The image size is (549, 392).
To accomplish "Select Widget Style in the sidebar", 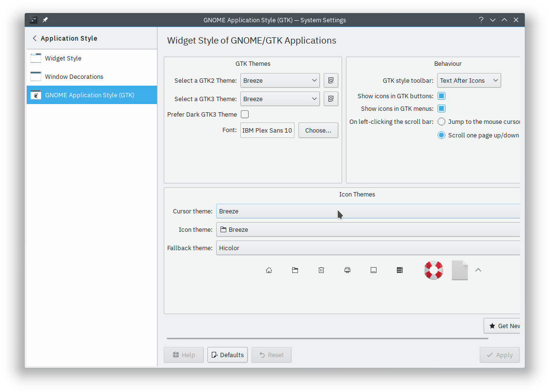I will click(63, 59).
